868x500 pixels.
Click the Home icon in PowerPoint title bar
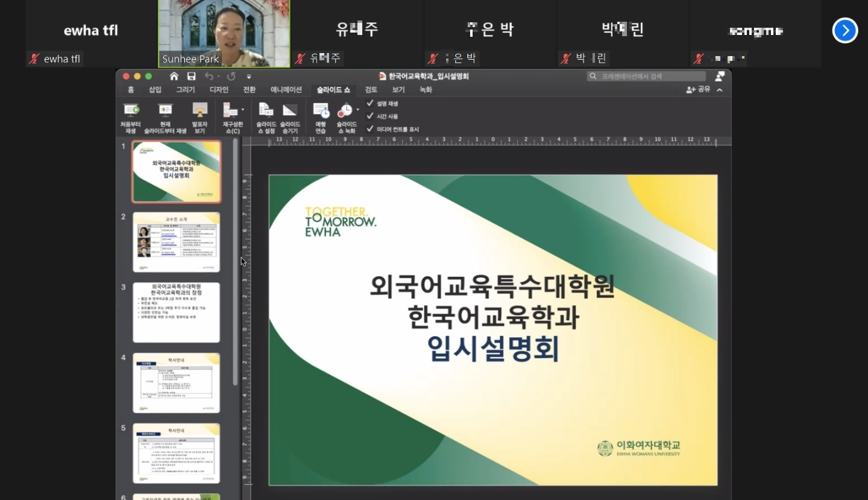pos(174,77)
